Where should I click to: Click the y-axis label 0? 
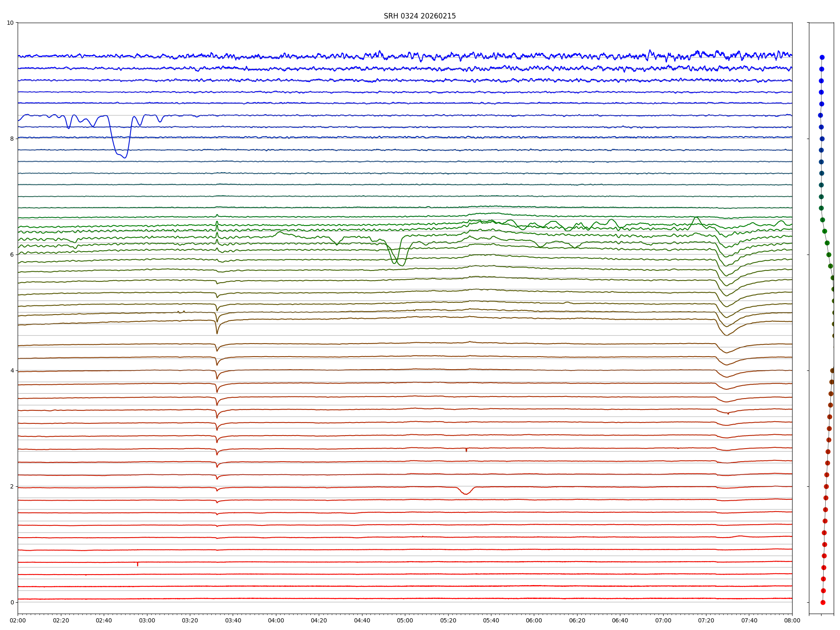tap(12, 602)
